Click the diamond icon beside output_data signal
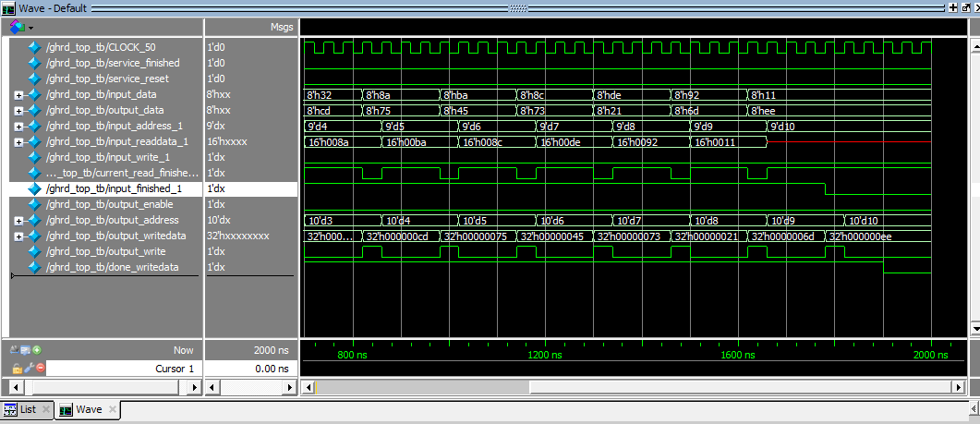Viewport: 980px width, 424px height. (x=34, y=110)
